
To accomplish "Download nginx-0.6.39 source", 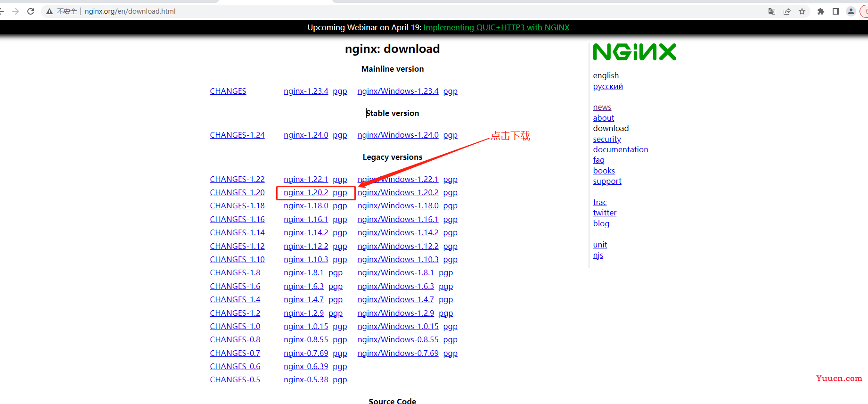I will 306,366.
